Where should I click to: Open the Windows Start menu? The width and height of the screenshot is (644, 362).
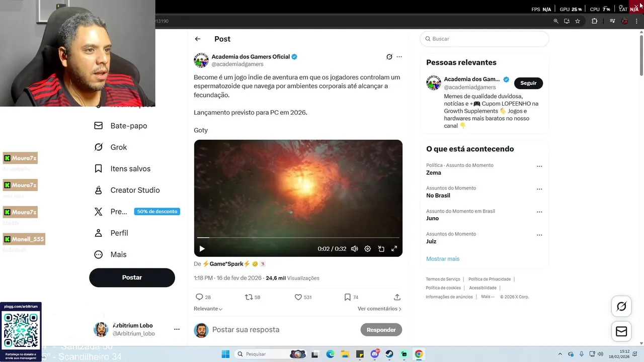[225, 354]
